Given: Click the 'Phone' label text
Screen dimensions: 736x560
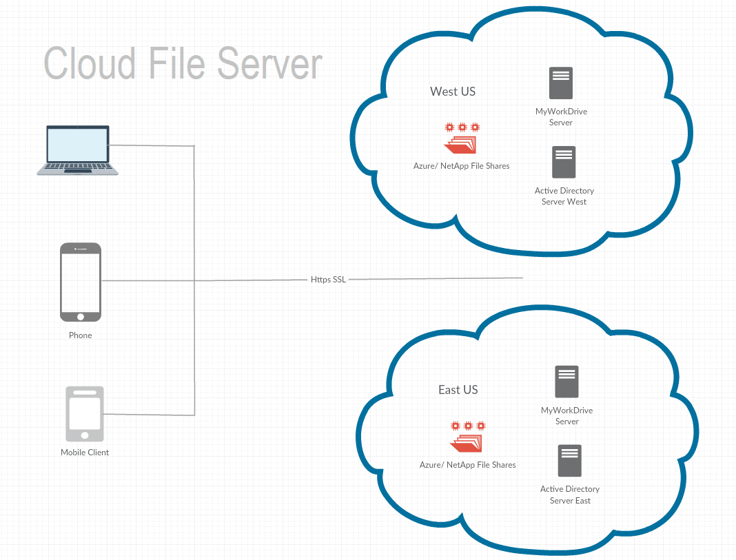Looking at the screenshot, I should 80,335.
